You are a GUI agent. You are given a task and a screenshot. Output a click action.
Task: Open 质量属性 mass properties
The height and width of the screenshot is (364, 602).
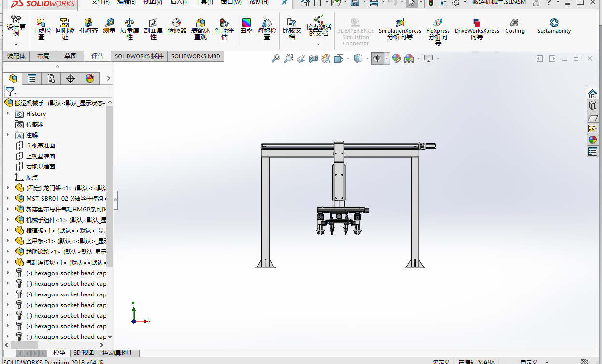(x=129, y=29)
